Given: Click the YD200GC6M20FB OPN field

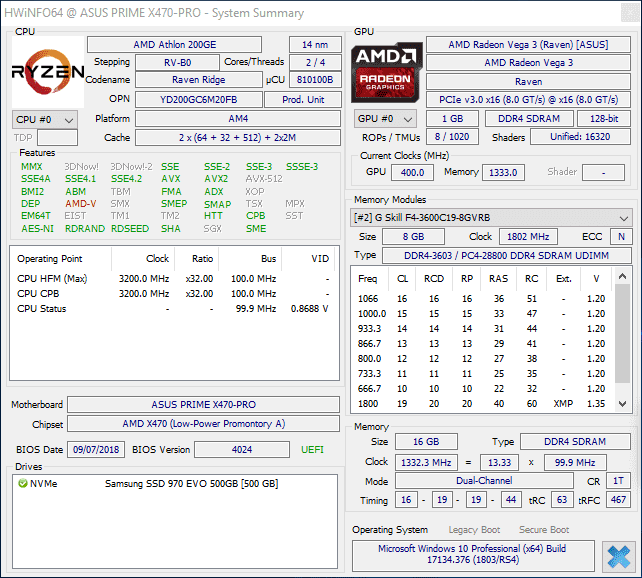Looking at the screenshot, I should (199, 99).
